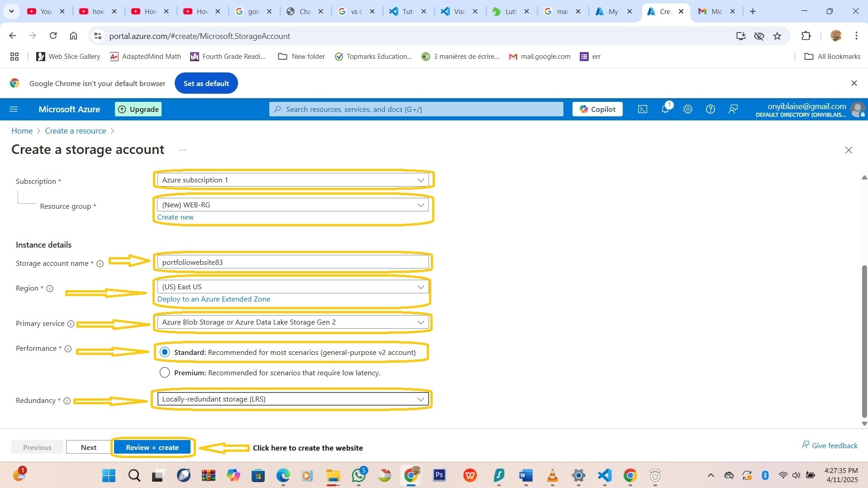Click the browser address bar URL

point(200,36)
